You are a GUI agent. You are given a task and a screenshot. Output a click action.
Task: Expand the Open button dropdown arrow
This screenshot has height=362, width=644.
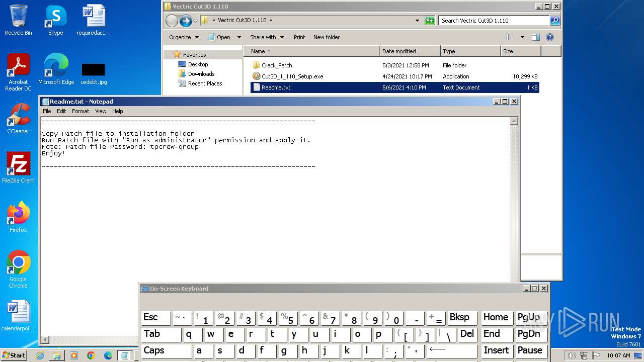click(x=239, y=37)
